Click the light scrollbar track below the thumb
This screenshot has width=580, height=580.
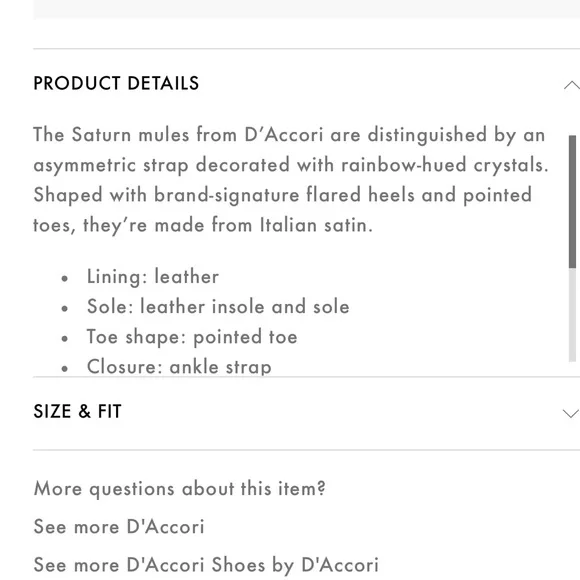coord(572,314)
